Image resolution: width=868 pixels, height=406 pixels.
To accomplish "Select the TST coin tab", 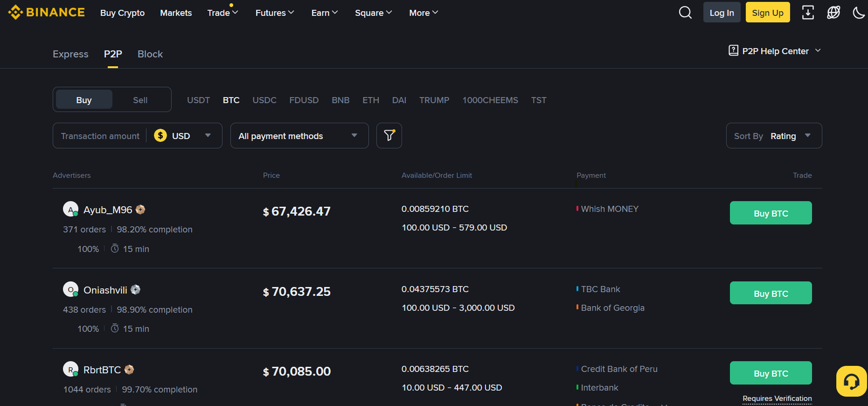I will (x=539, y=100).
